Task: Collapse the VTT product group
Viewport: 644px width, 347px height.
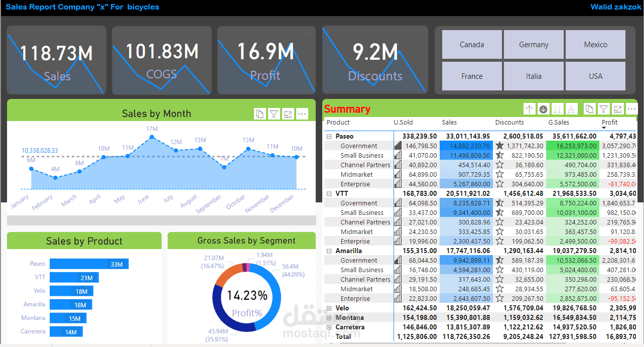Action: 328,193
